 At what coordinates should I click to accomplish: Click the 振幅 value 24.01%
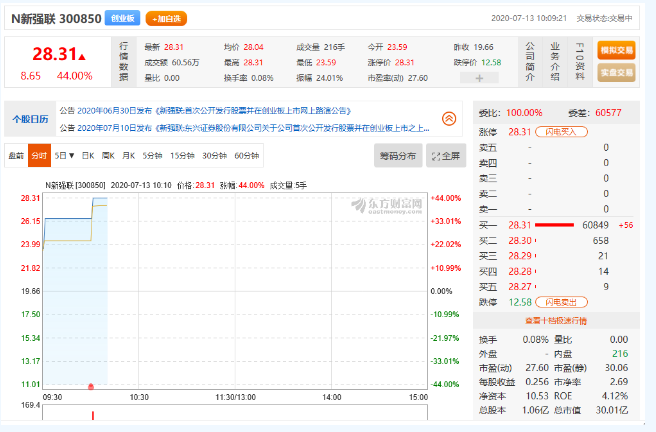point(329,78)
